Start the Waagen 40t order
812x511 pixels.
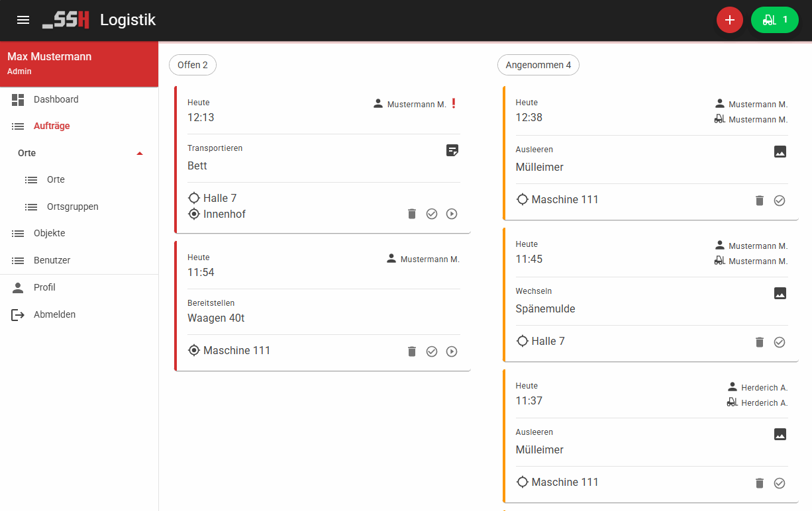[x=452, y=351]
